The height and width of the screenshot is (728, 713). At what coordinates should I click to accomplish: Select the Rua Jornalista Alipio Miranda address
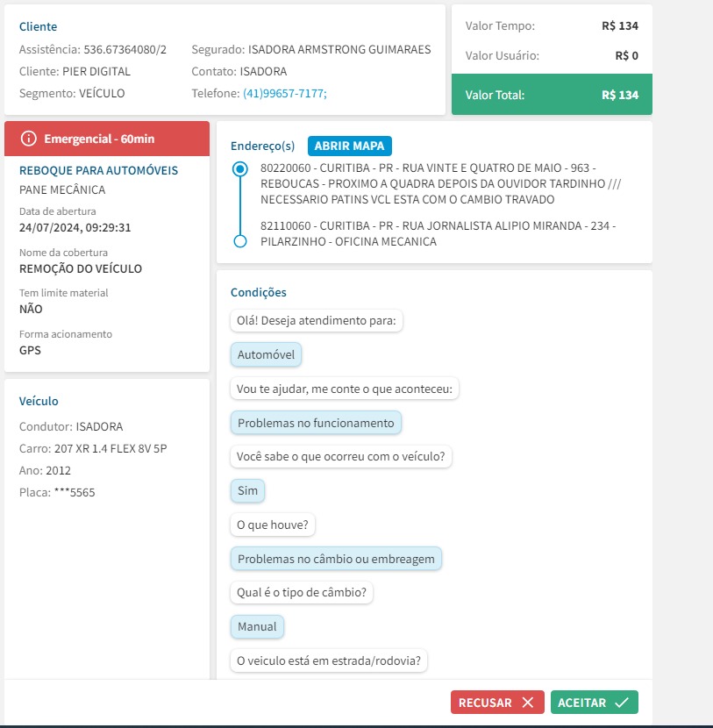[438, 233]
